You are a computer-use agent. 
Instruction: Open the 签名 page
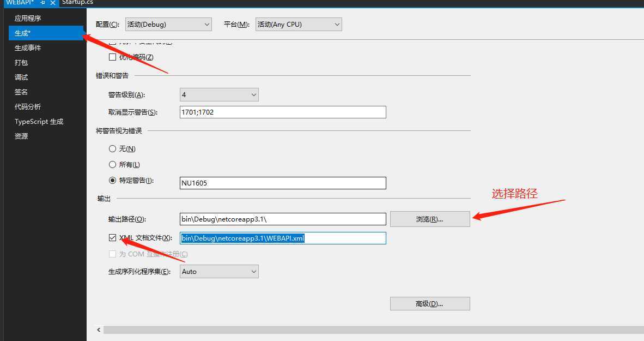[21, 92]
